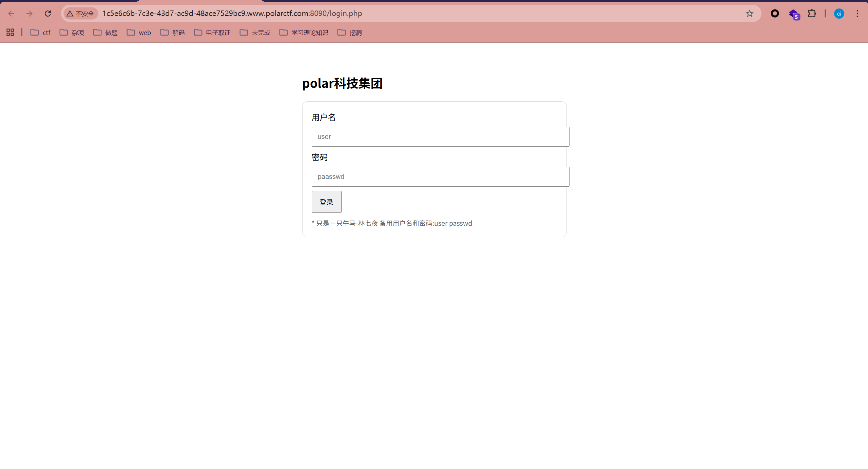Click the 登录 login button
This screenshot has height=469, width=868.
point(326,202)
